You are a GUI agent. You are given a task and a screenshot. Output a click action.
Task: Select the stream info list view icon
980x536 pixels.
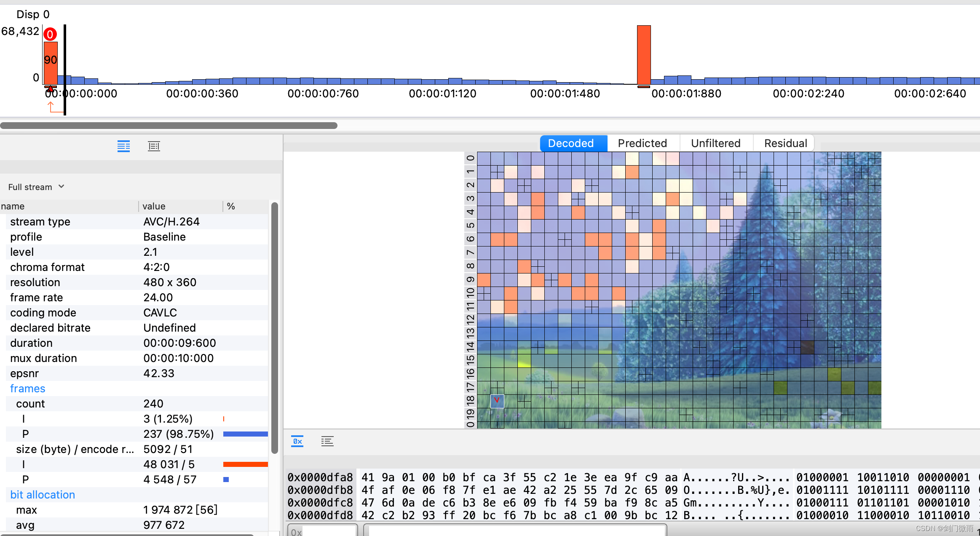123,146
